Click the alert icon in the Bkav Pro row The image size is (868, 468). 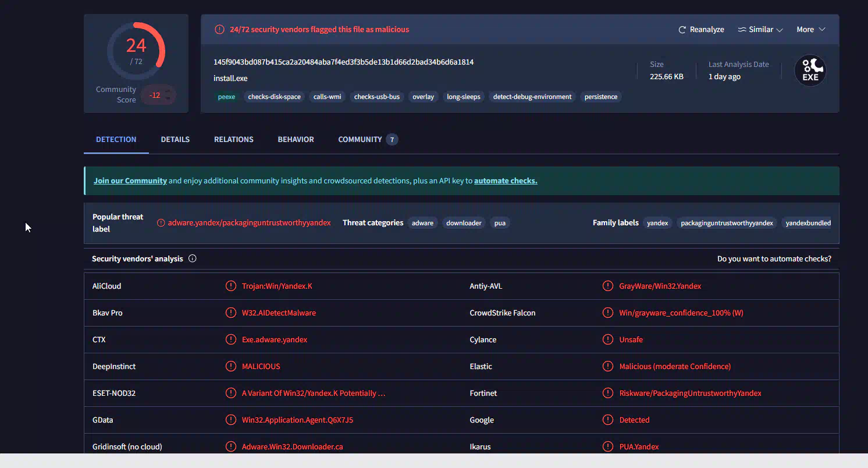pyautogui.click(x=231, y=313)
